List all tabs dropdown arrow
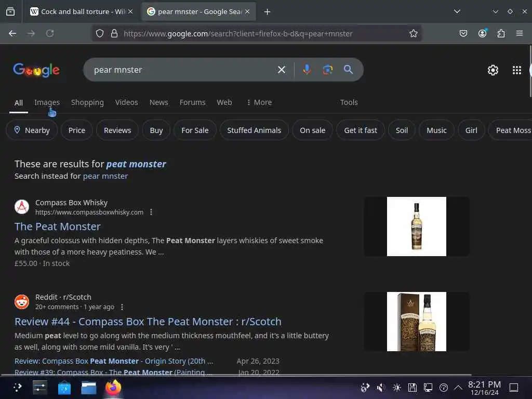This screenshot has height=399, width=532. (x=457, y=11)
